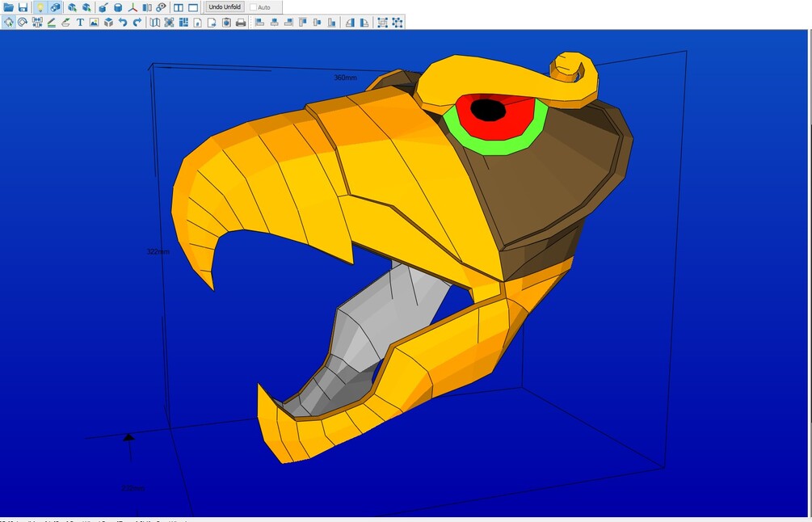Click the export page arrow icon
The width and height of the screenshot is (812, 522).
click(x=212, y=23)
